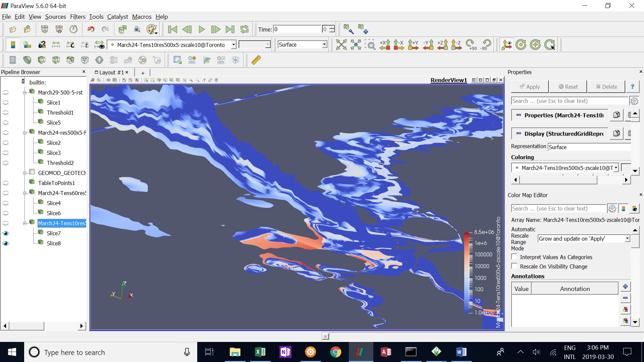Collapse the Display section header

(519, 133)
